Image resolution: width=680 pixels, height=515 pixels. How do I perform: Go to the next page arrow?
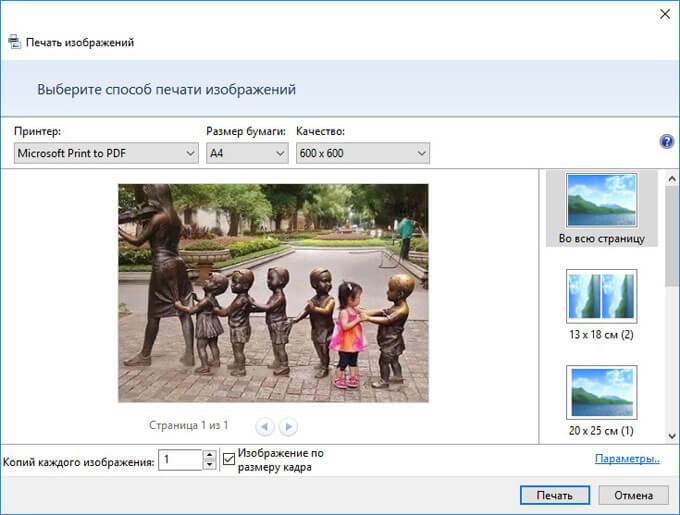pyautogui.click(x=288, y=427)
